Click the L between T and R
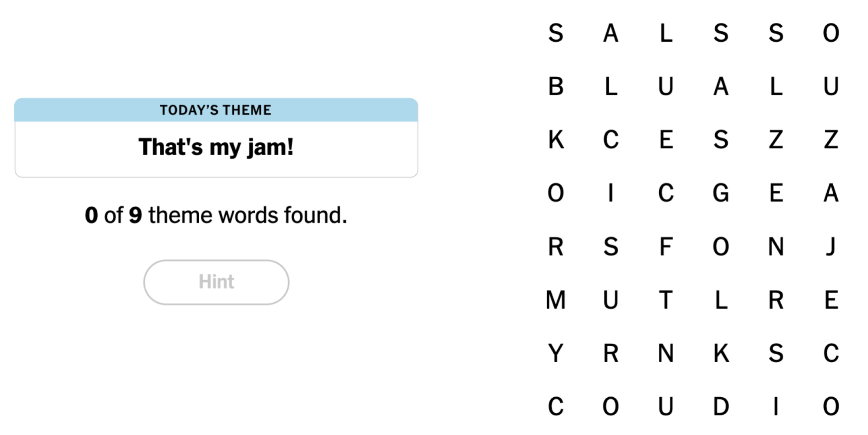The image size is (868, 435). 721,300
